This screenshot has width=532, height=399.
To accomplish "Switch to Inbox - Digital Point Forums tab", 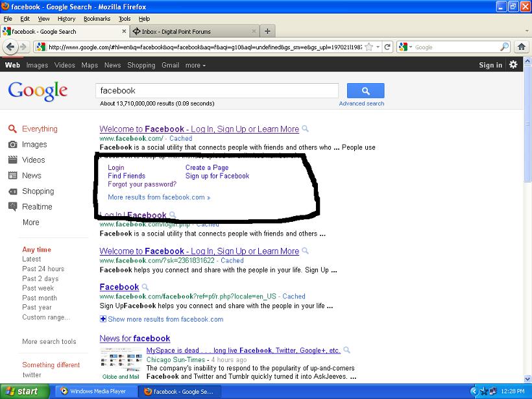I will tap(195, 31).
